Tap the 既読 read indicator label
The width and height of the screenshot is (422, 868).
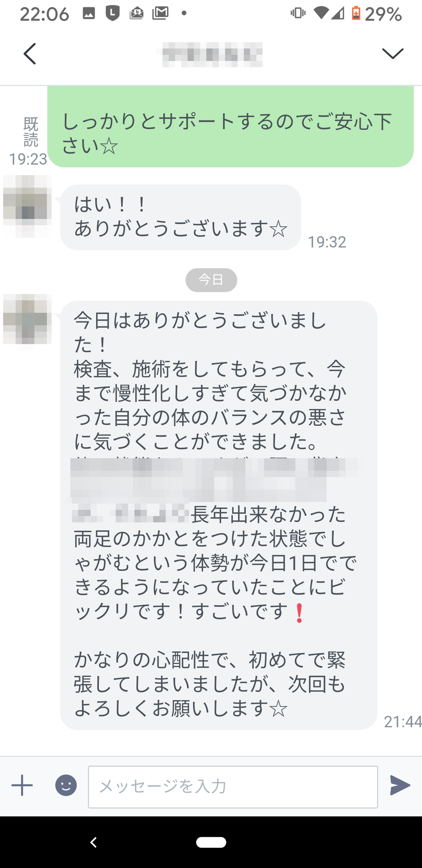(x=30, y=132)
